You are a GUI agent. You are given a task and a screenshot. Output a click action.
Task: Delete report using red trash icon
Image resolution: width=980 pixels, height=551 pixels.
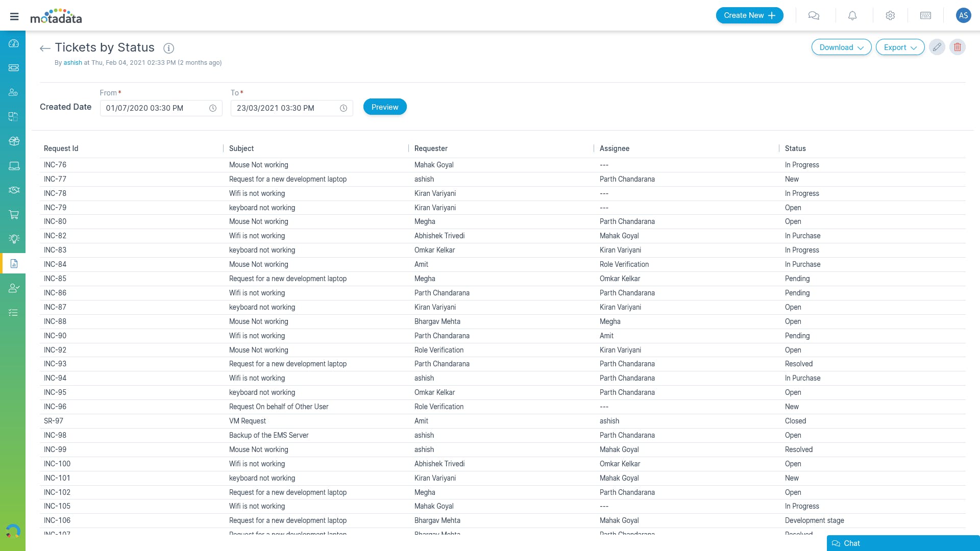[957, 47]
